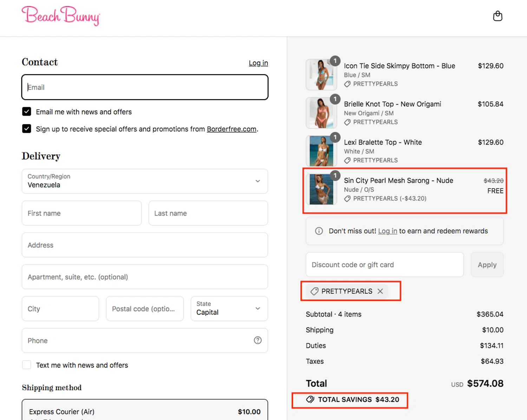Click the Brielle Knot Top price $105.84
The image size is (527, 420).
490,104
